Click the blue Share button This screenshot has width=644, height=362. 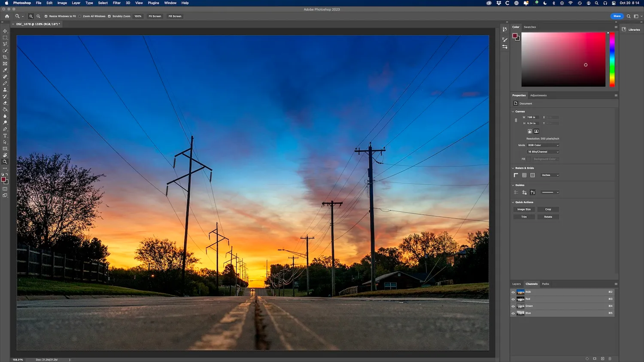[x=617, y=16]
